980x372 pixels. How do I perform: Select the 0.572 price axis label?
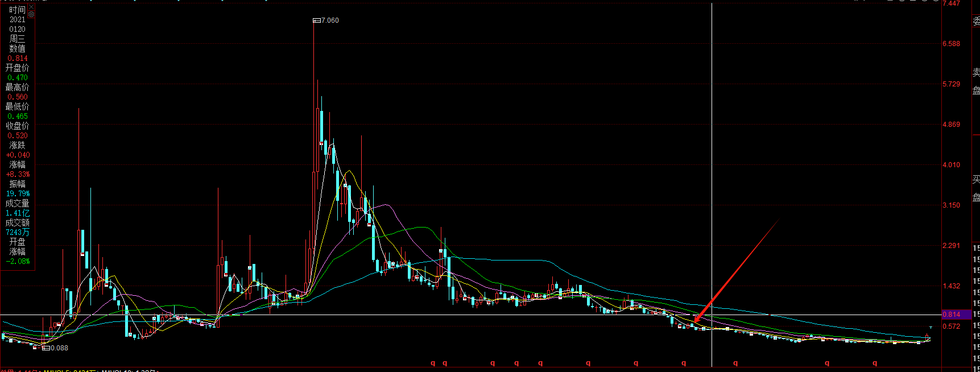(x=951, y=326)
